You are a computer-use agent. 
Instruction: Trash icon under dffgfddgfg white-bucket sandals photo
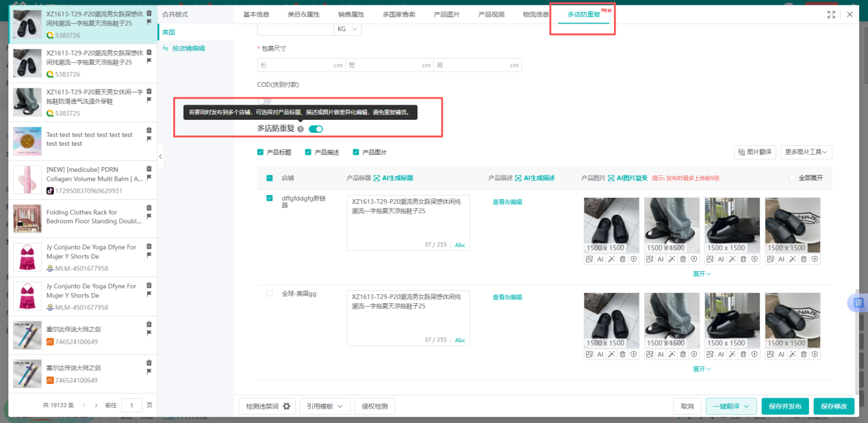[x=804, y=259]
